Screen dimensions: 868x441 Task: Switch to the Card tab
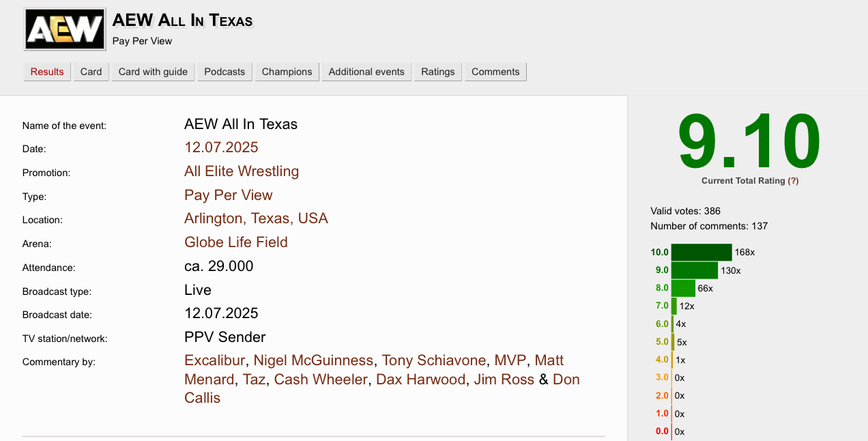(91, 72)
